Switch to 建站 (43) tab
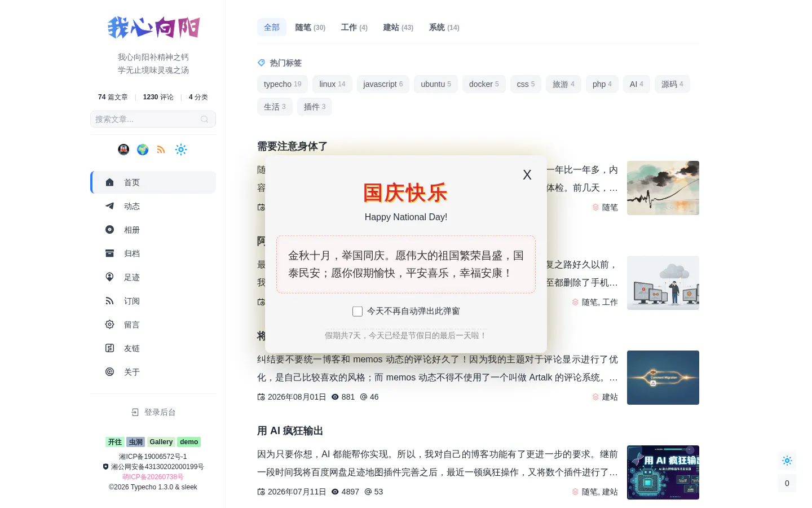 coord(398,27)
